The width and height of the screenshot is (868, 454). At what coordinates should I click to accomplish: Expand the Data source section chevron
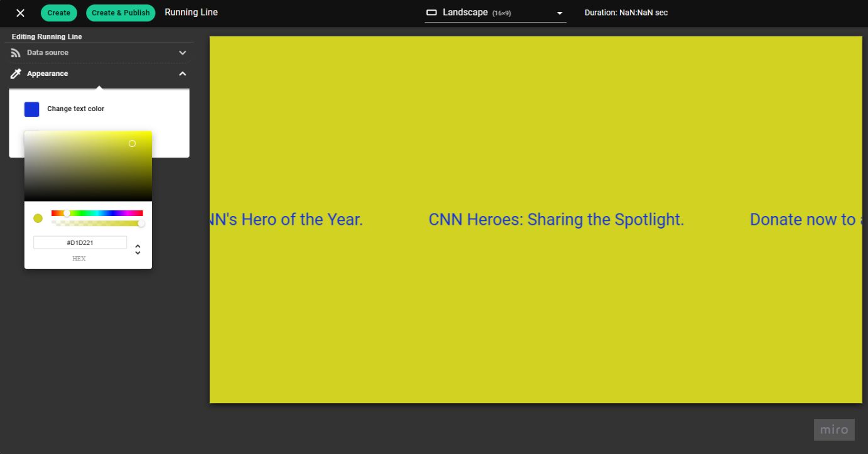coord(183,53)
